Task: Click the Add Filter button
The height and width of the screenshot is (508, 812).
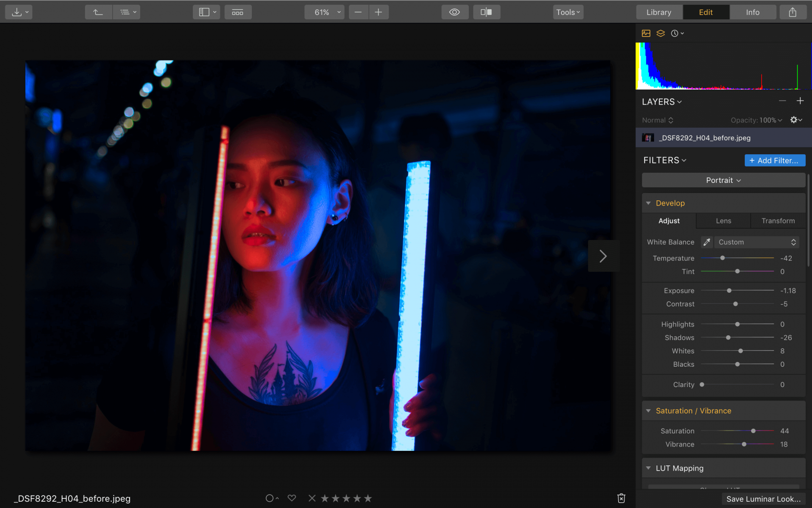Action: coord(775,160)
